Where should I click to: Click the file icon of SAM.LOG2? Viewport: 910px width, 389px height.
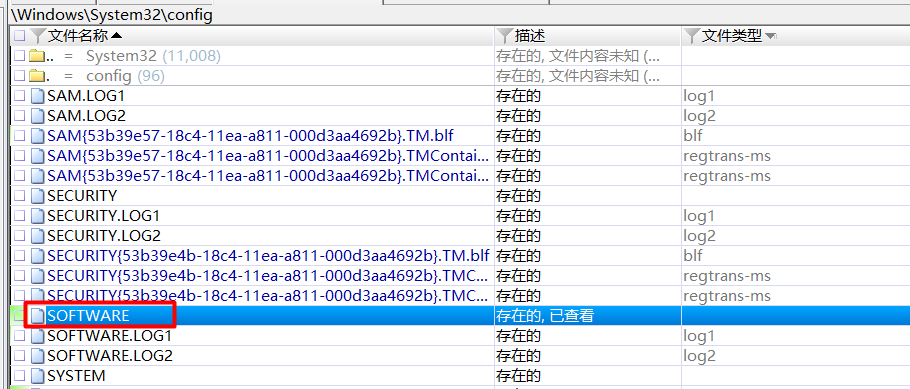click(38, 116)
